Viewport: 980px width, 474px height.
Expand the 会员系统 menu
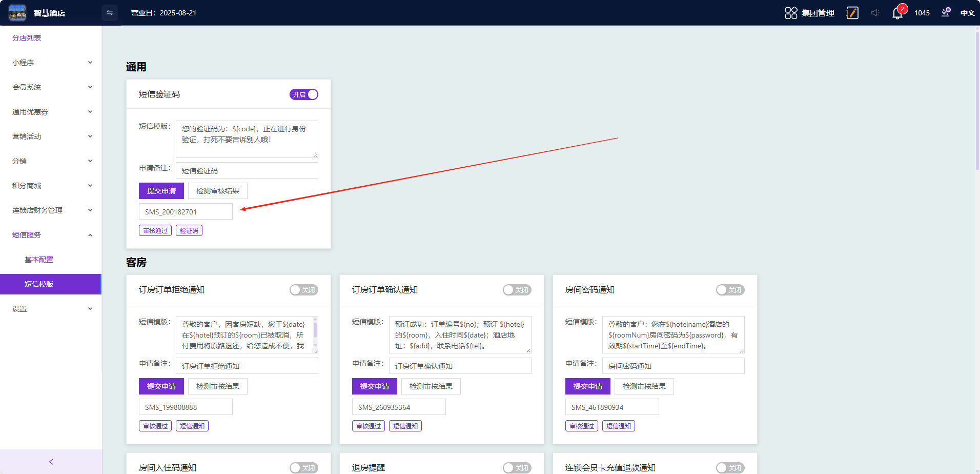tap(51, 87)
